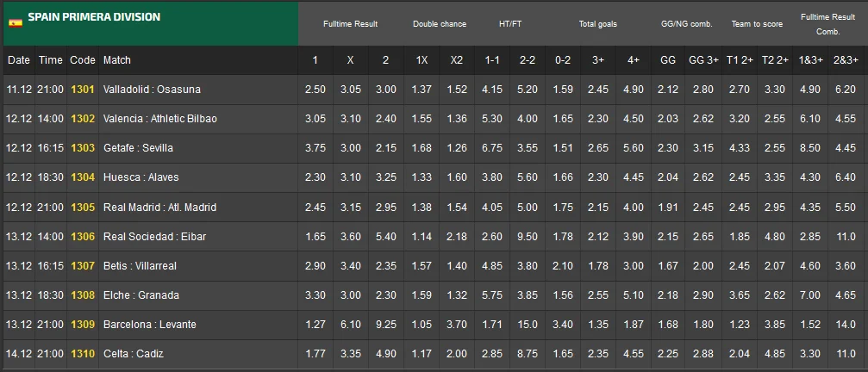Choose 1X double chance 1.33 for Huesca : Alaves
The image size is (868, 372).
click(x=422, y=177)
